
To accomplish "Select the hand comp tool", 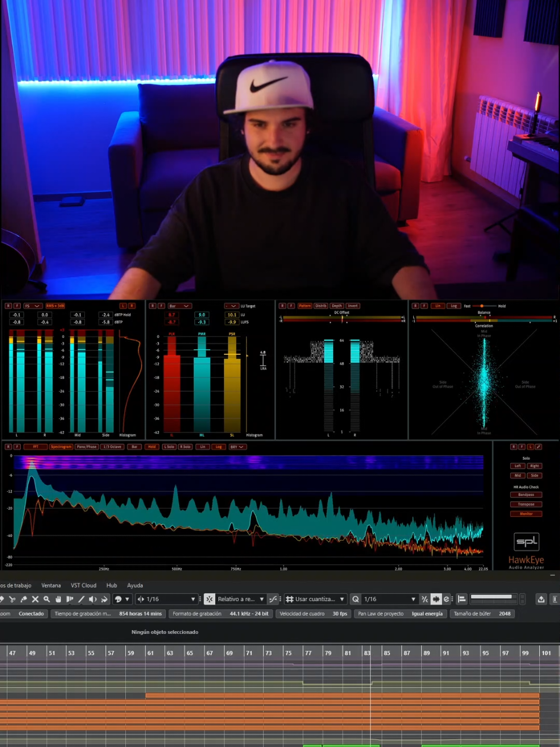I will pos(58,599).
